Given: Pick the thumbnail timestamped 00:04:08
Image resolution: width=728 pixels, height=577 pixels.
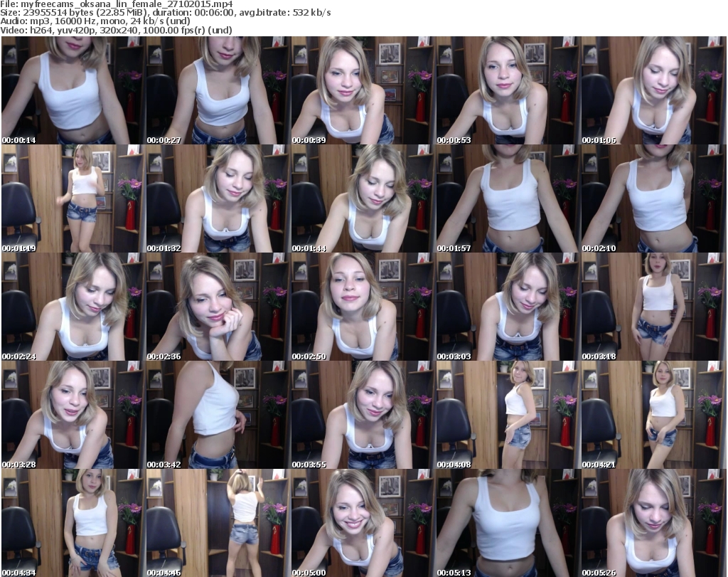Looking at the screenshot, I should 508,415.
